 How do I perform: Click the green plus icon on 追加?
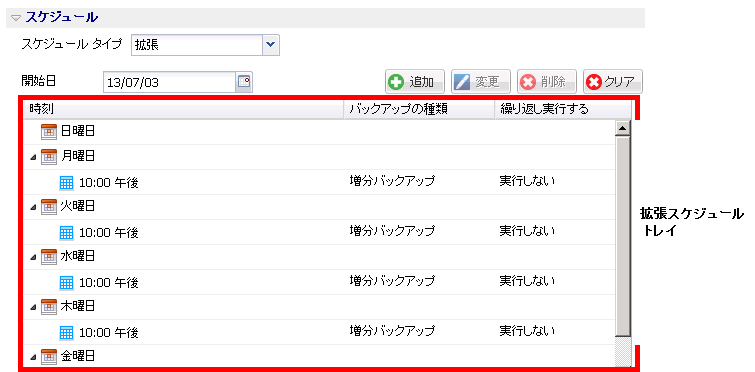point(397,82)
